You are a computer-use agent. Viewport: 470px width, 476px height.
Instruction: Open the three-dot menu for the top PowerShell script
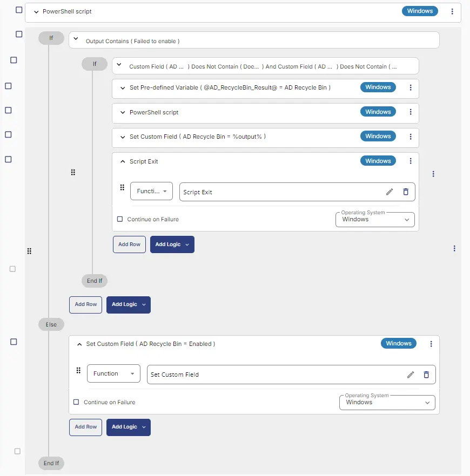pyautogui.click(x=452, y=11)
